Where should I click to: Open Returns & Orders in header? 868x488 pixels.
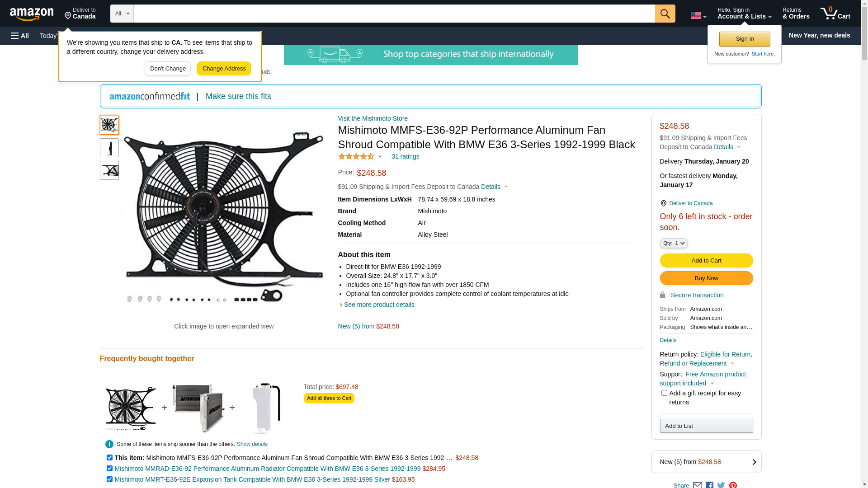point(796,14)
